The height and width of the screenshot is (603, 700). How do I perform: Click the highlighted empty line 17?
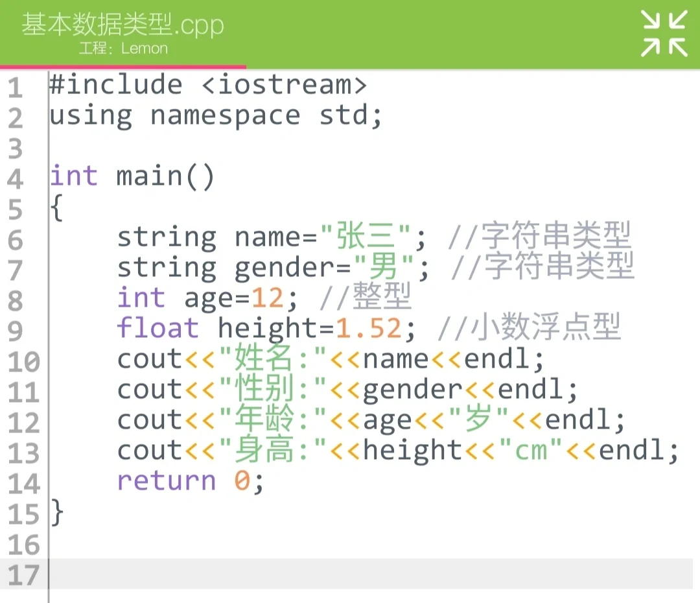click(259, 573)
